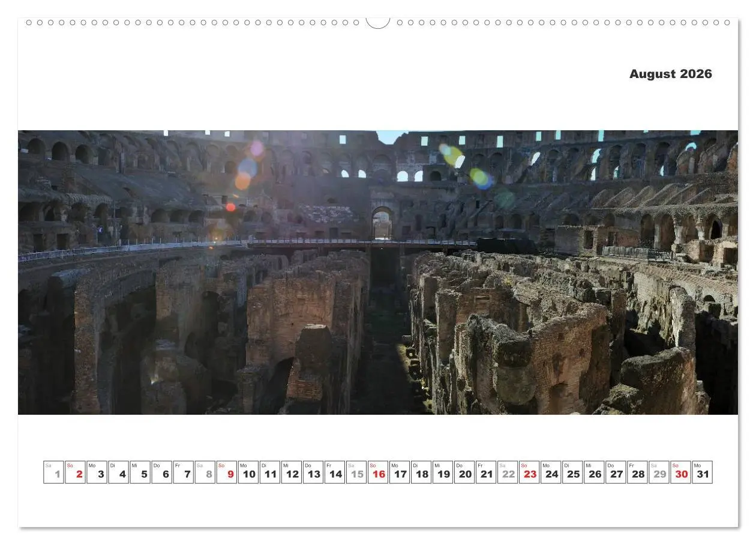Screen dimensions: 756x545
Task: Select day 25 cell
Action: tap(572, 472)
